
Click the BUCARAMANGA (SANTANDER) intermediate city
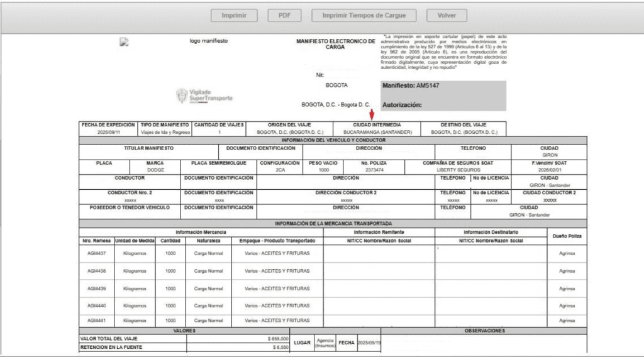[x=377, y=133]
